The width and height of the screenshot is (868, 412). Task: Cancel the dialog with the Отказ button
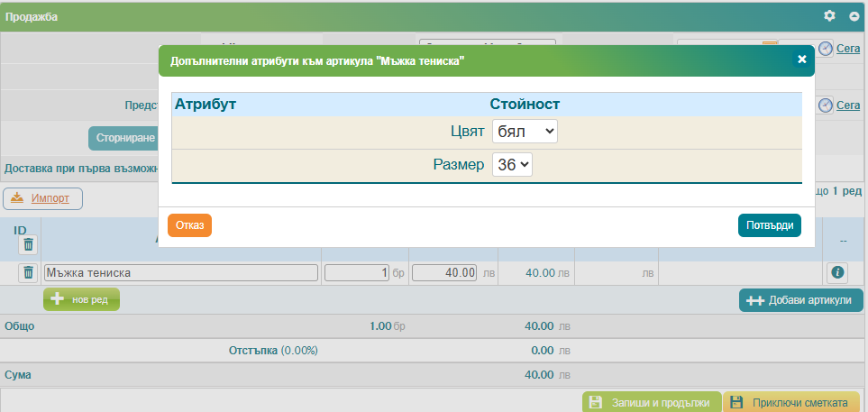click(x=190, y=225)
